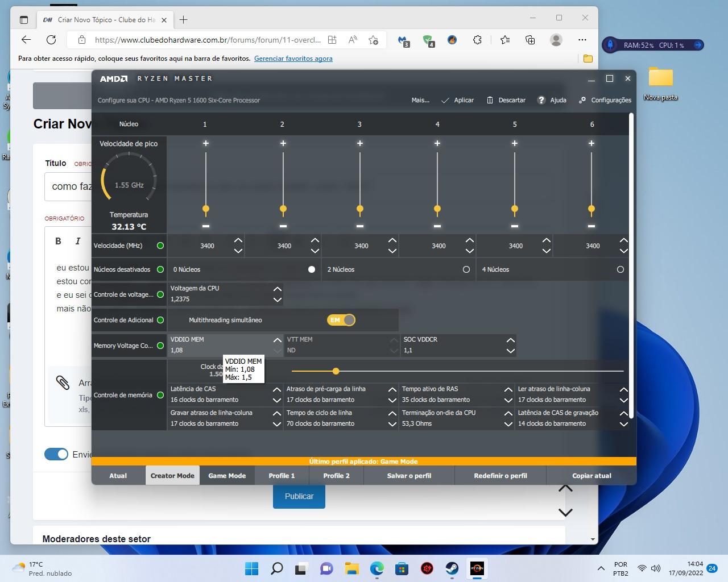Click the browser address bar URL
The height and width of the screenshot is (582, 728).
click(208, 40)
